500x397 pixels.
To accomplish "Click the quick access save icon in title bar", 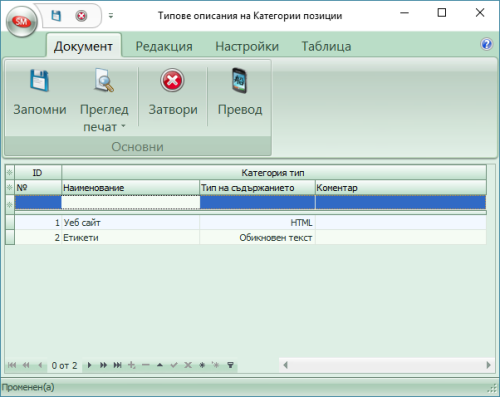I will [56, 16].
